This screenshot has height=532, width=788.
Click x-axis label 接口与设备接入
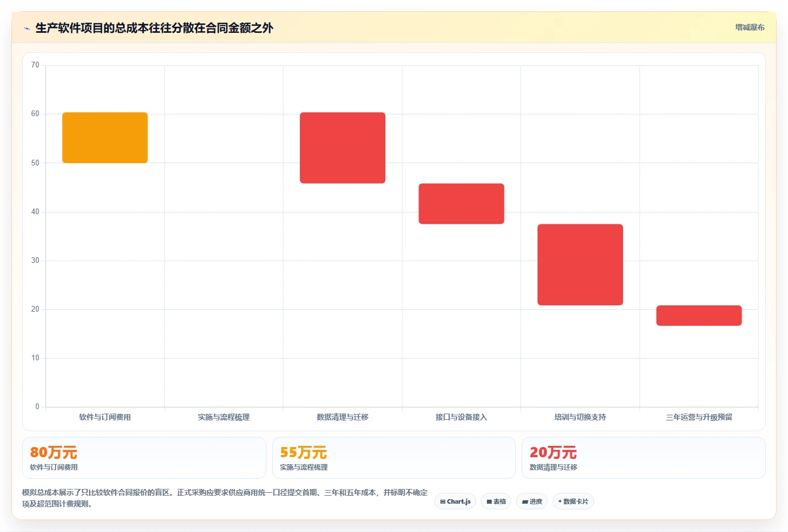461,417
